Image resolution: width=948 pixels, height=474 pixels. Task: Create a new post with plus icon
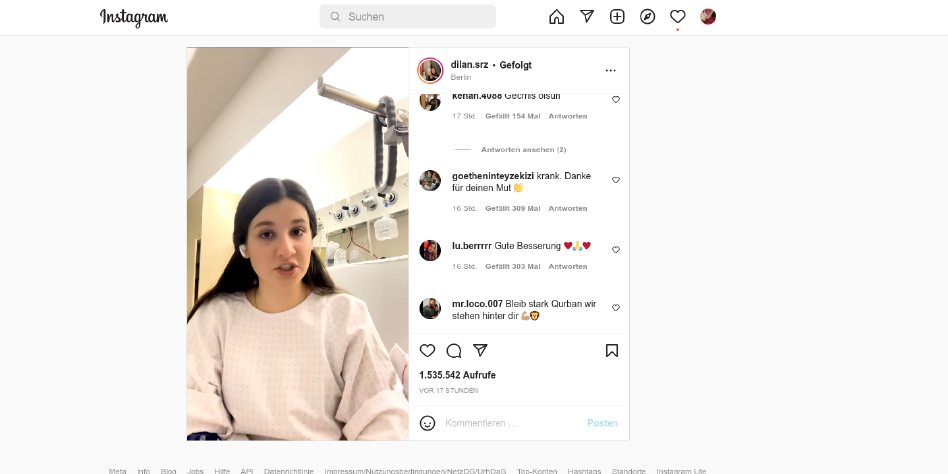tap(617, 17)
